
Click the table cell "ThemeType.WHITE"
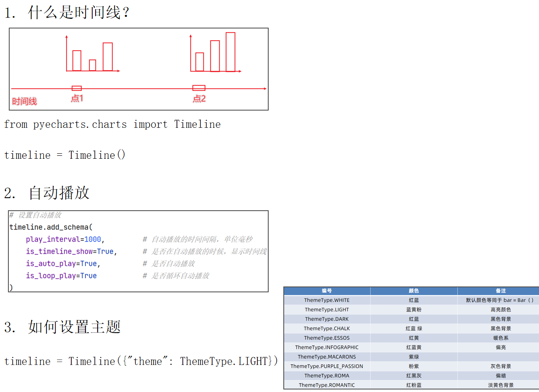pos(327,300)
